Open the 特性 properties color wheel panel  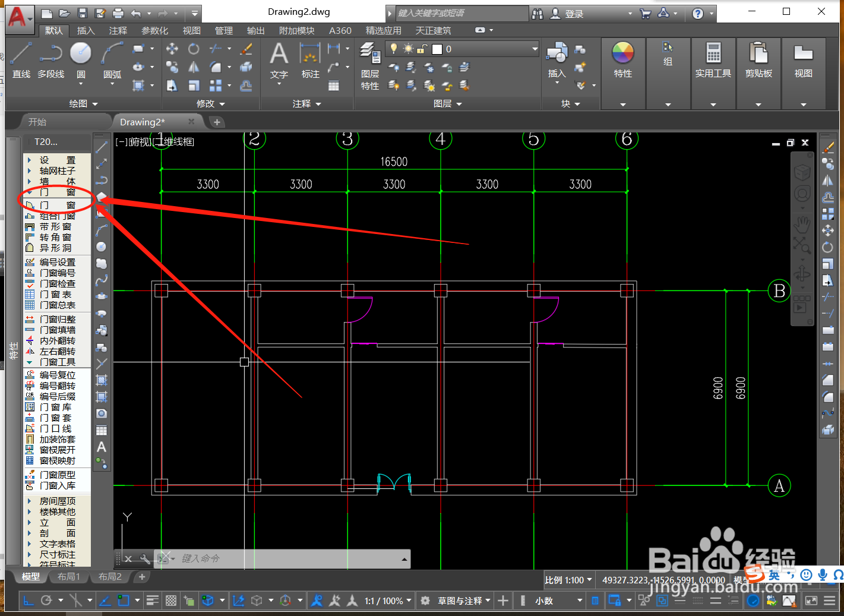[x=623, y=60]
